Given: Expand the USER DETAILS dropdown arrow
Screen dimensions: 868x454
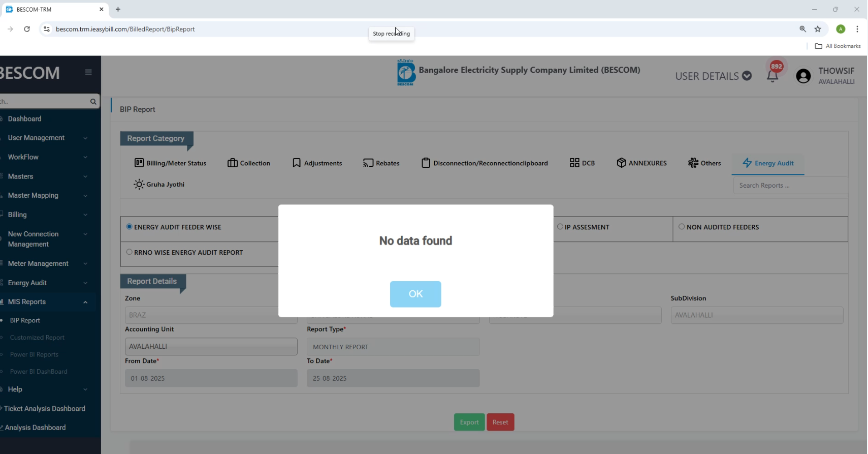Looking at the screenshot, I should point(747,76).
